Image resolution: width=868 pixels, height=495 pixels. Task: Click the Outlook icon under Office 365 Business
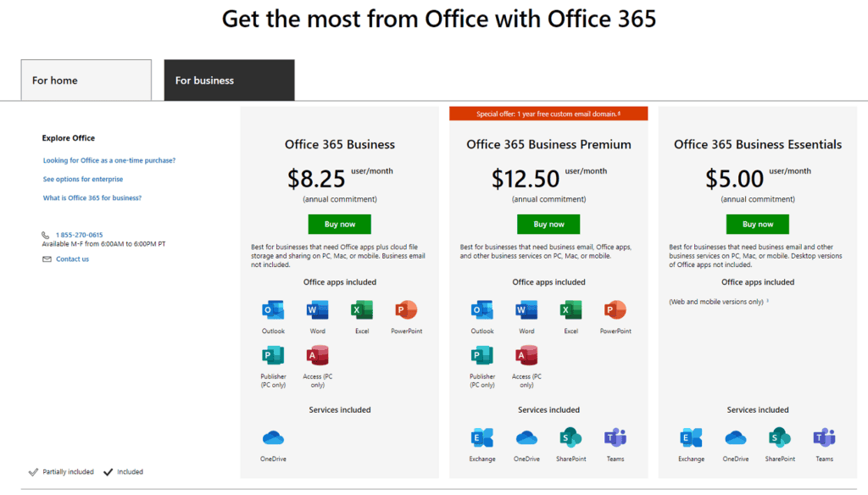[x=273, y=310]
